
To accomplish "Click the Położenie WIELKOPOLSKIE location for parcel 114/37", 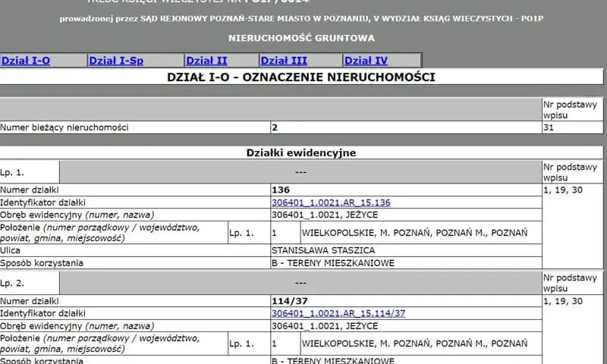I will 414,344.
